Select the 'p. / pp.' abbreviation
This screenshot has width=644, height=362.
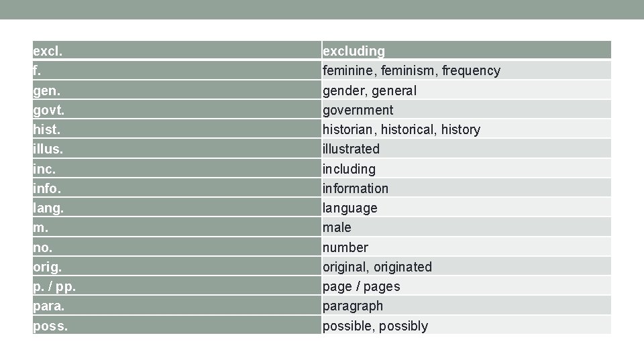click(52, 286)
